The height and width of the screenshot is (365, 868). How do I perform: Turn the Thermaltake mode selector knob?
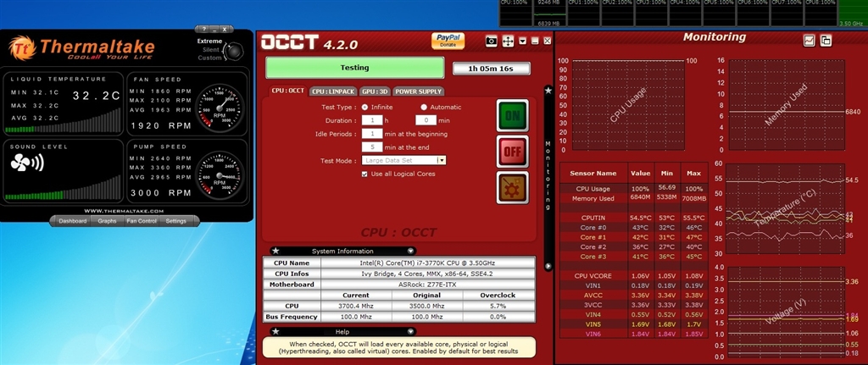(235, 50)
